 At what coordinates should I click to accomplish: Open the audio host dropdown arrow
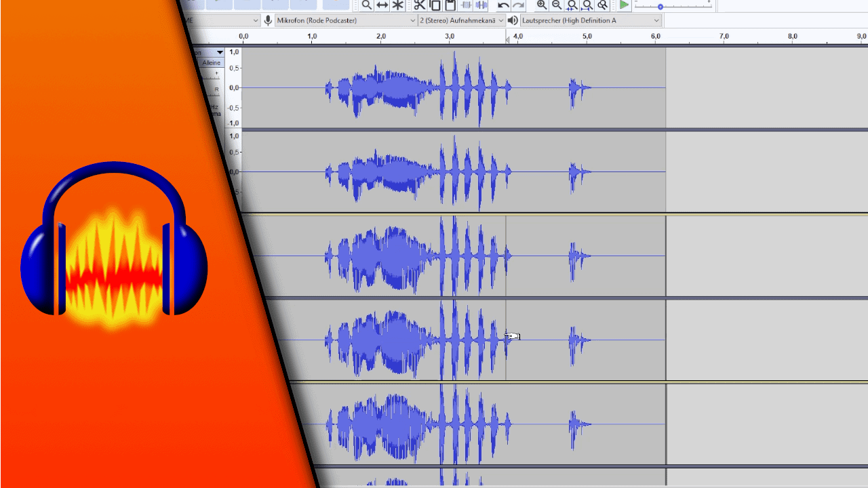pos(256,20)
